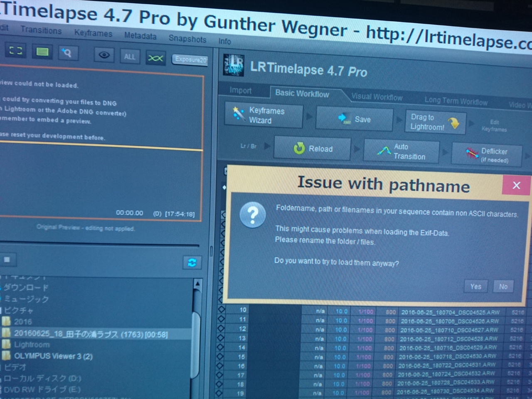This screenshot has width=532, height=399.
Task: Open the Info menu
Action: tap(224, 41)
